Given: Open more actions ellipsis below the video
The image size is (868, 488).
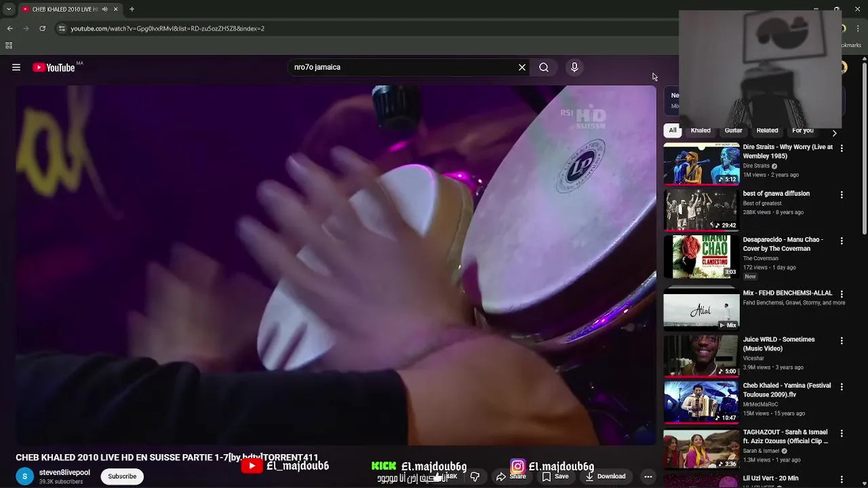Looking at the screenshot, I should pyautogui.click(x=648, y=476).
